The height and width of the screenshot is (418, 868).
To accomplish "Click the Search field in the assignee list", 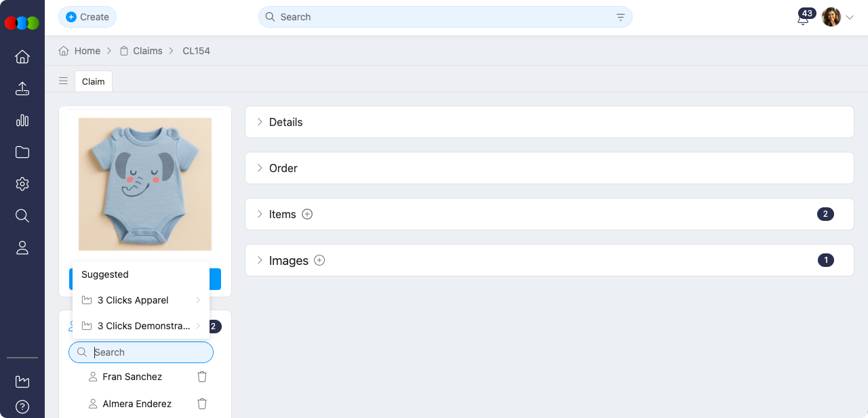I will coord(141,352).
